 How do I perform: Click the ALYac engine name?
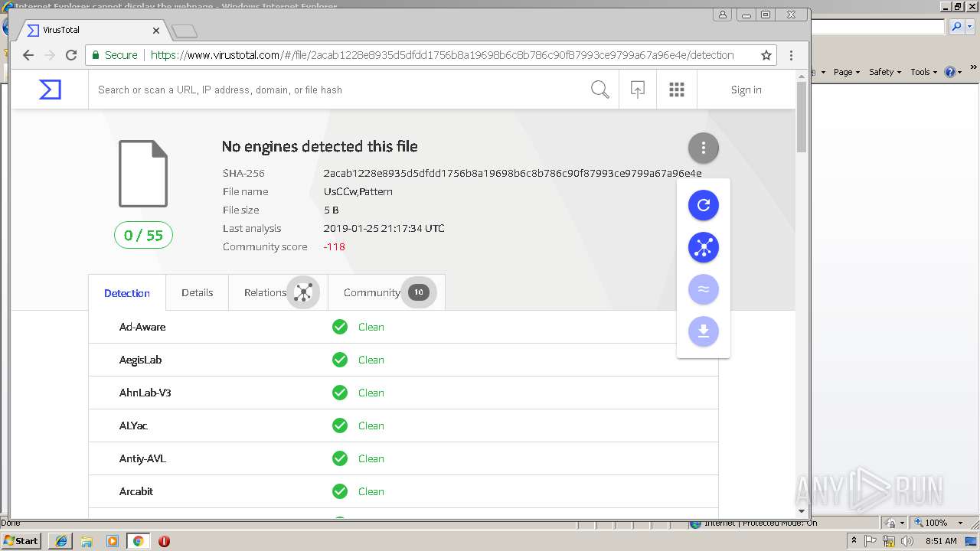133,425
